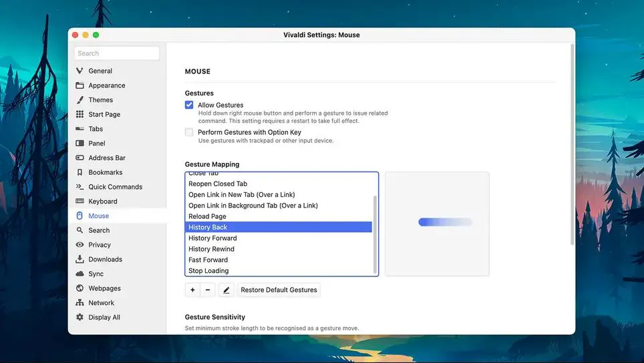Disable the Allow Gestures checkbox
This screenshot has height=363, width=644.
189,105
